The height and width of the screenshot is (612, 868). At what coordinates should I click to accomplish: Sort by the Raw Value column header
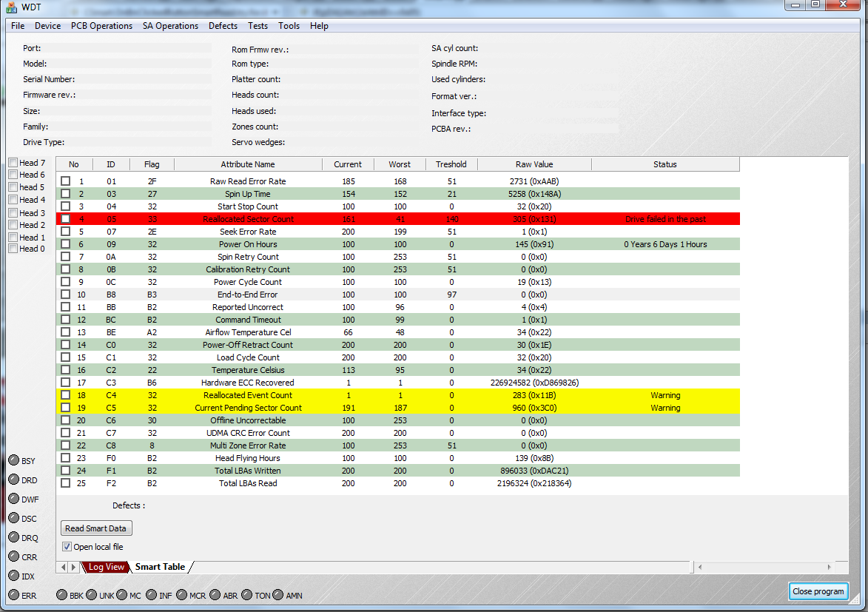[534, 164]
